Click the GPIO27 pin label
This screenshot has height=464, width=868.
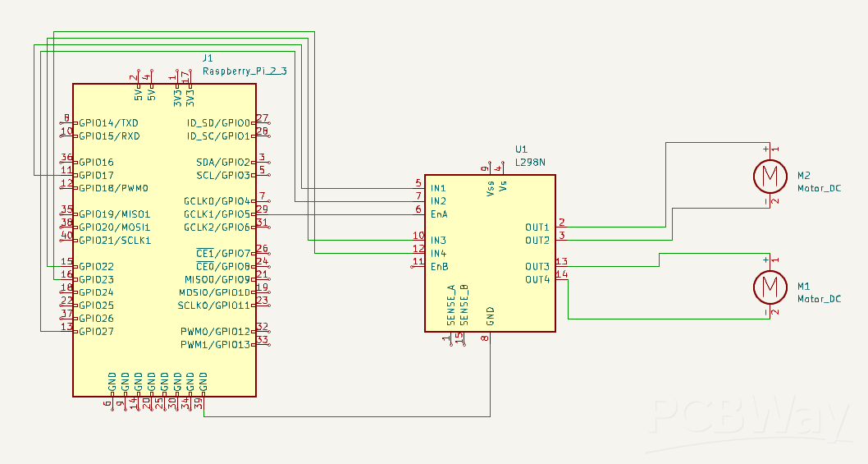(x=96, y=332)
